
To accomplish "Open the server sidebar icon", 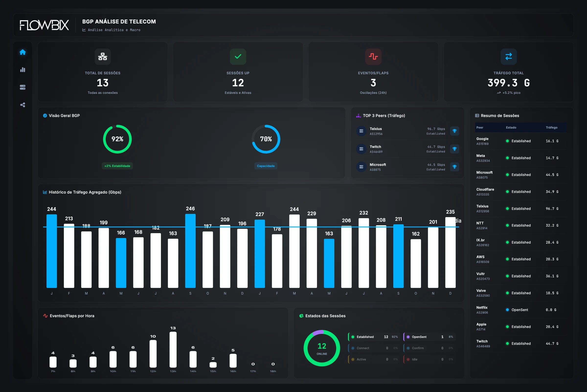I will pos(23,87).
